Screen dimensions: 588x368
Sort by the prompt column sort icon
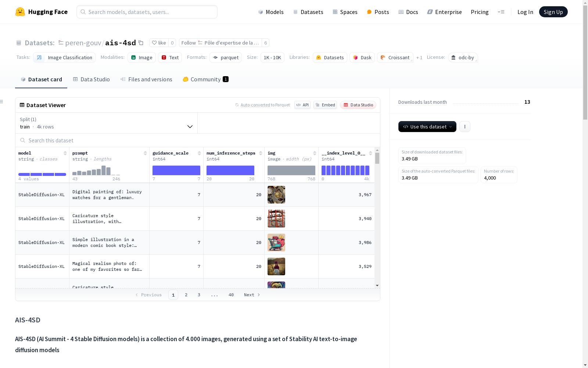point(145,153)
